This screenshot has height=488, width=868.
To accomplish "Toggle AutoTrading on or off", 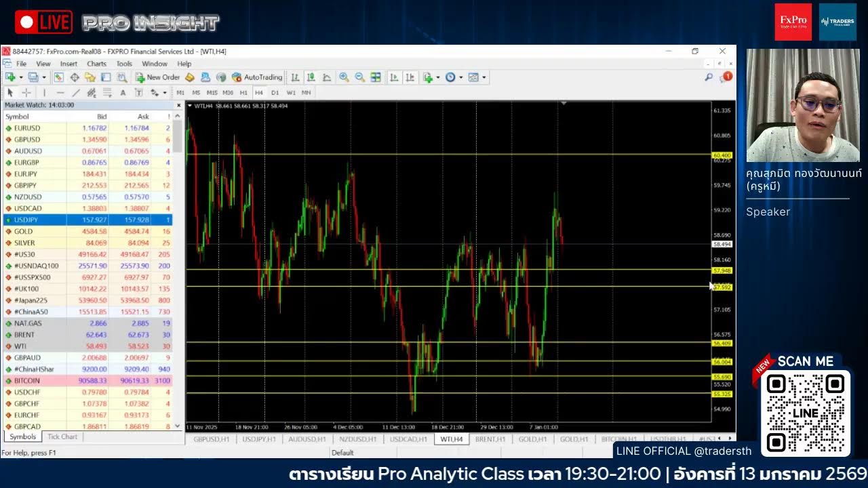I will 257,77.
